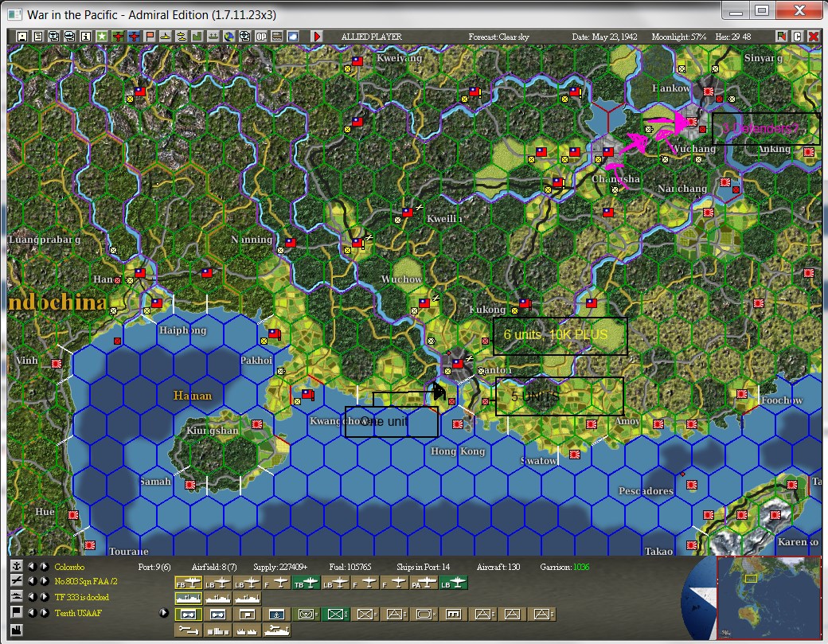Viewport: 828px width, 644px height.
Task: Click round arrow left of the land unit row
Action: pos(164,613)
